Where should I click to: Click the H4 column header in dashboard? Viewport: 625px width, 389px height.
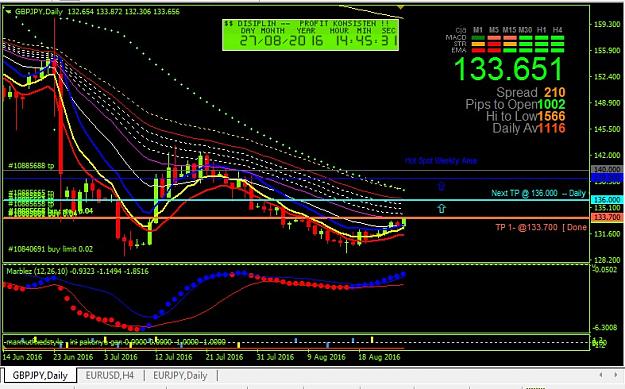coord(558,30)
